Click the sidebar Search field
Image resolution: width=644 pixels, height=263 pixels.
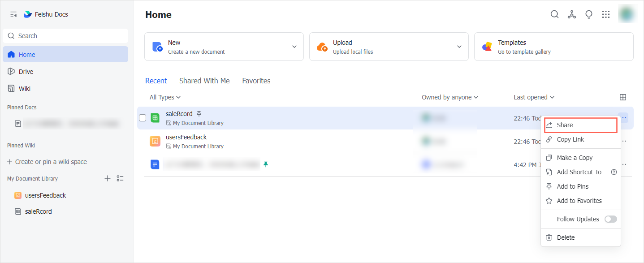(65, 36)
